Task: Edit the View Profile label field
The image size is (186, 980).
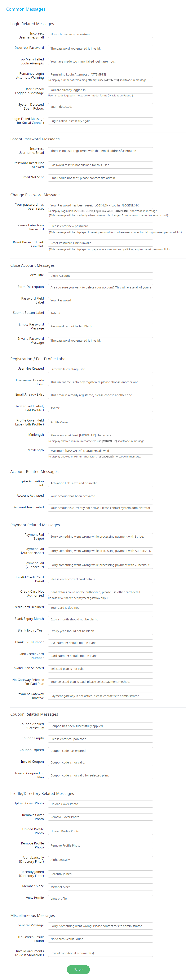Action: (100, 899)
